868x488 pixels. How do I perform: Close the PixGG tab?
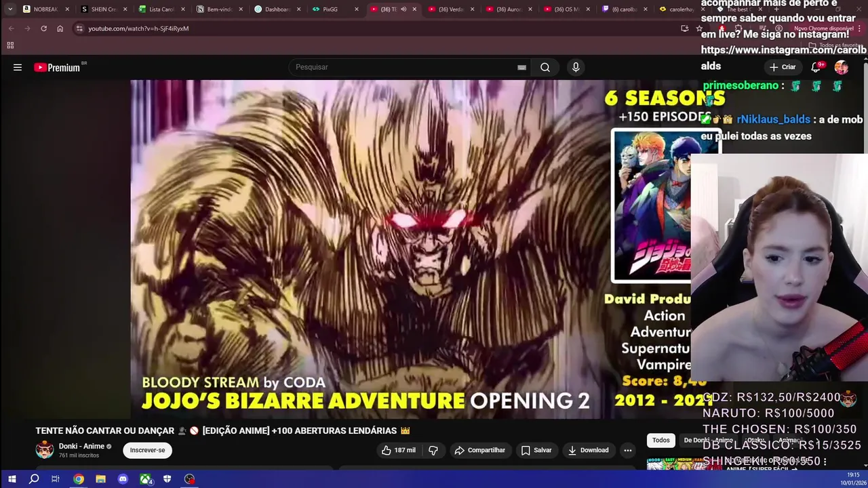[x=357, y=9]
